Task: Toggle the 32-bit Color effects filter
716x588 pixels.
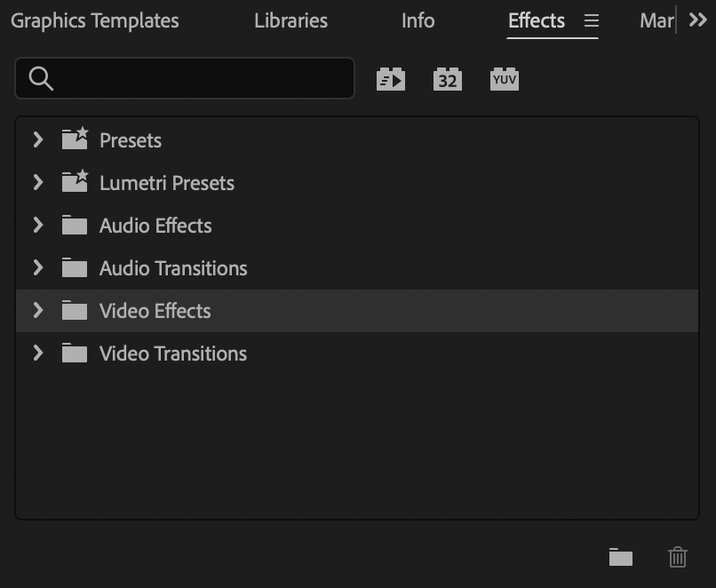Action: (x=448, y=79)
